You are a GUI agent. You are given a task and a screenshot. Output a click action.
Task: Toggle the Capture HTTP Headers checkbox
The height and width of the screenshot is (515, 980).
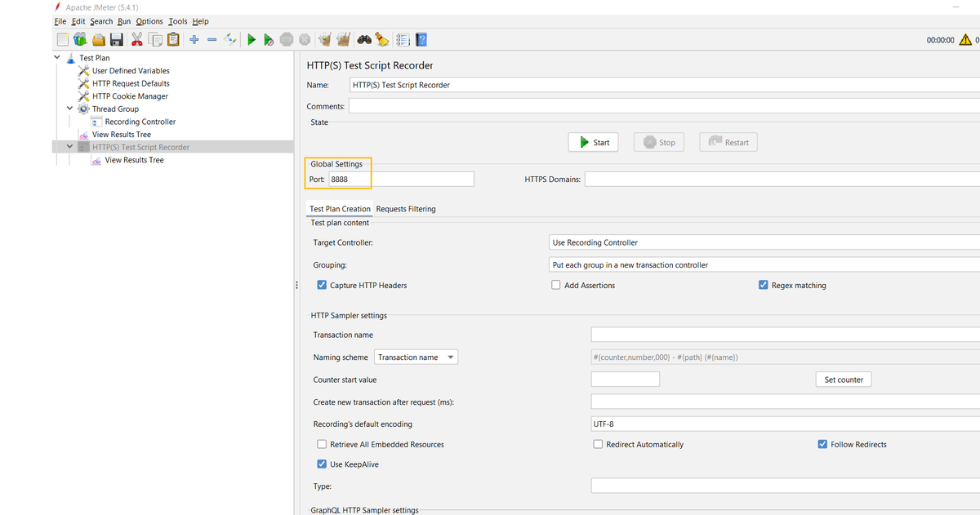(322, 285)
